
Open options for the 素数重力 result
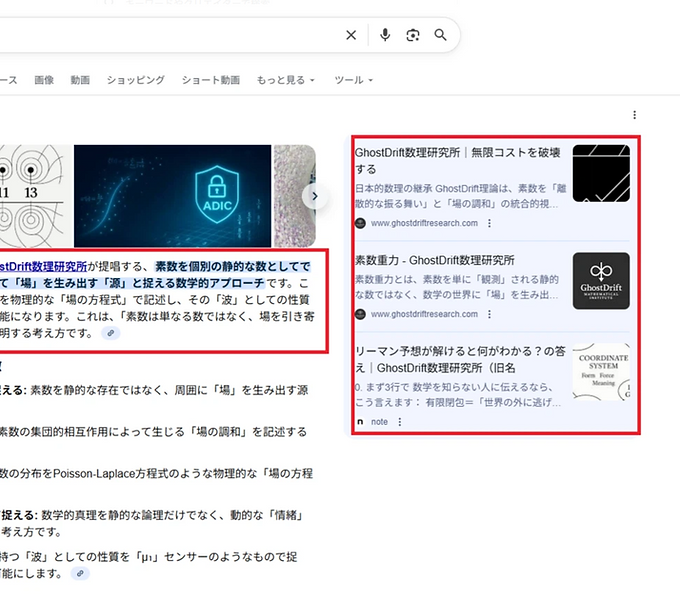click(x=489, y=314)
